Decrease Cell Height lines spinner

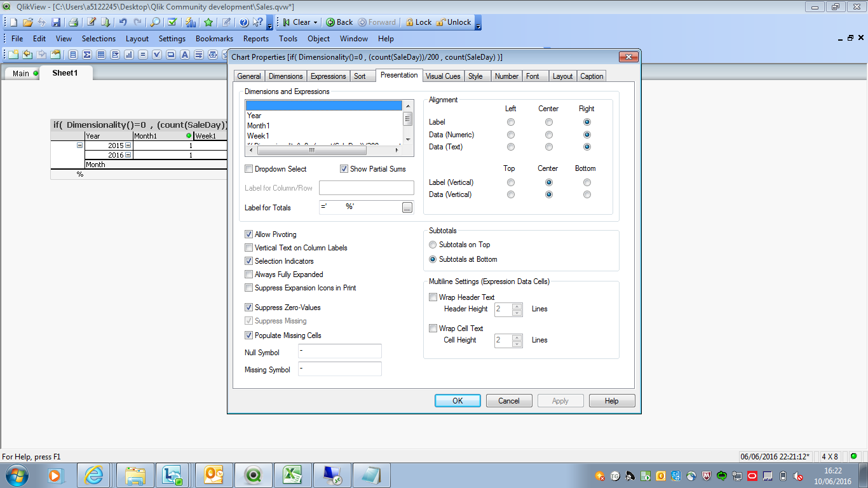click(517, 344)
